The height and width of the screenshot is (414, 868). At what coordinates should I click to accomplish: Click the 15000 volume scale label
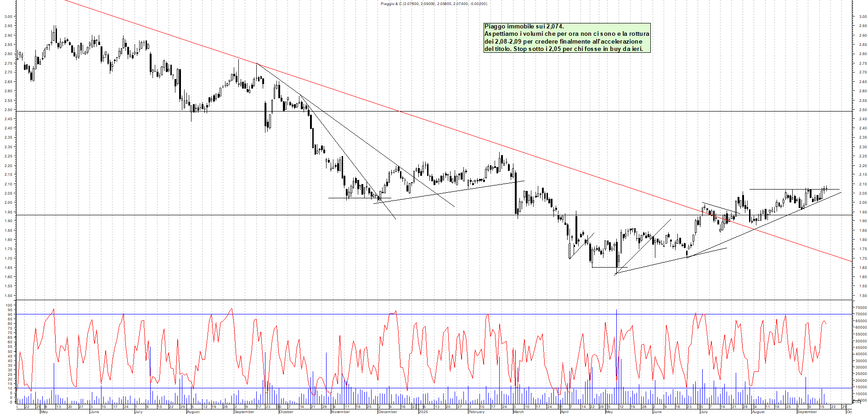(861, 387)
